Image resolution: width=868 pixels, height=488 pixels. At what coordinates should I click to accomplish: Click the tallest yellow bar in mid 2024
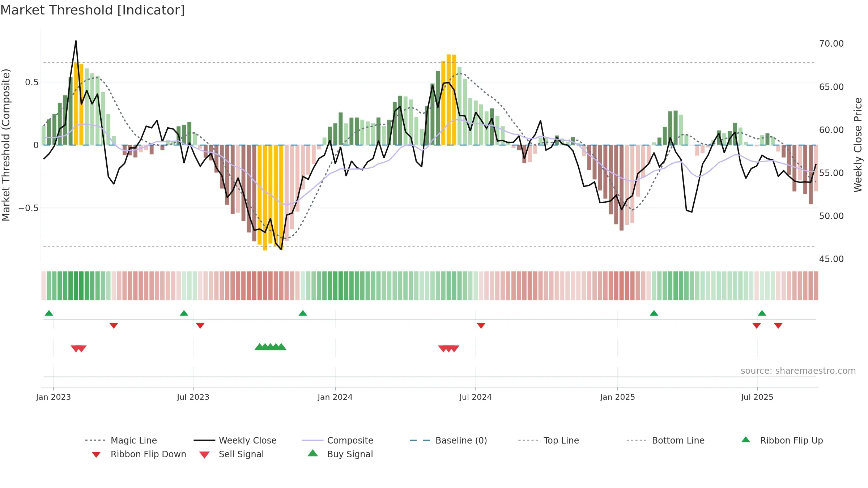(448, 100)
